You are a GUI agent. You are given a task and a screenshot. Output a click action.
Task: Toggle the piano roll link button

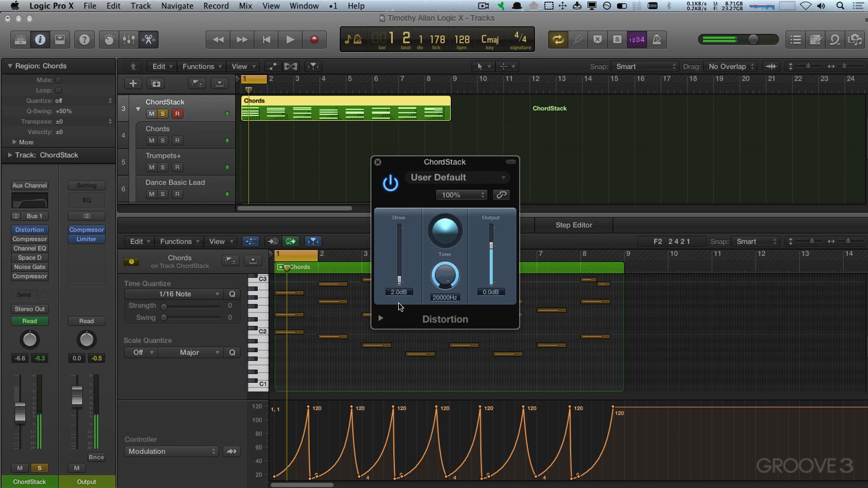[291, 241]
